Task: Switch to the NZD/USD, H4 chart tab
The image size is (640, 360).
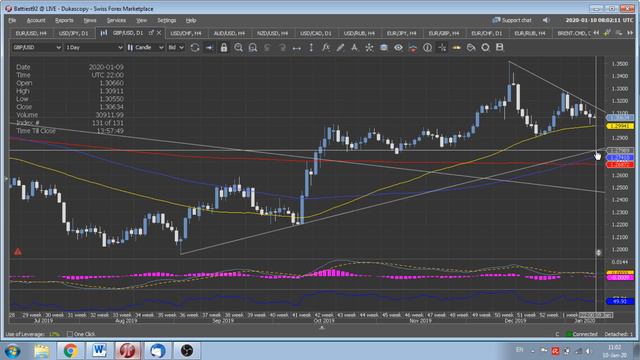Action: 272,33
